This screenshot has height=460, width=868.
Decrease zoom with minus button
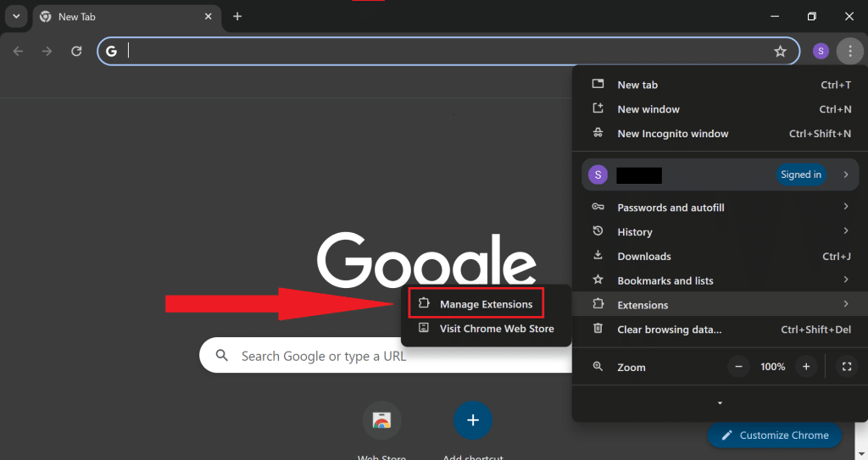(x=739, y=367)
